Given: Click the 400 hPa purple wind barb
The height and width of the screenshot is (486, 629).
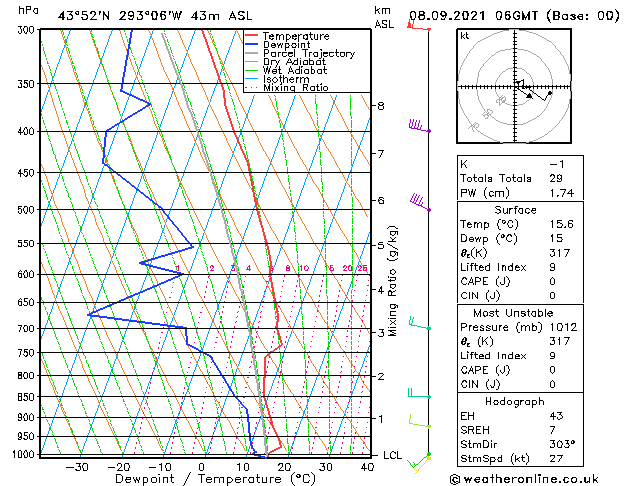Looking at the screenshot, I should pos(420,126).
